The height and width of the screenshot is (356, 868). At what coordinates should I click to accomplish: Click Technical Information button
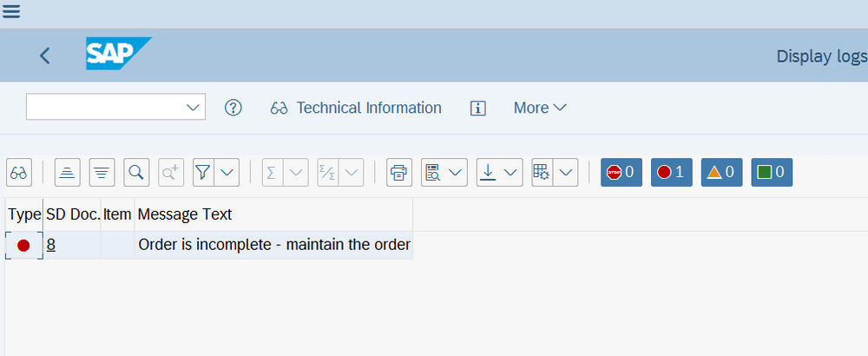[x=356, y=108]
